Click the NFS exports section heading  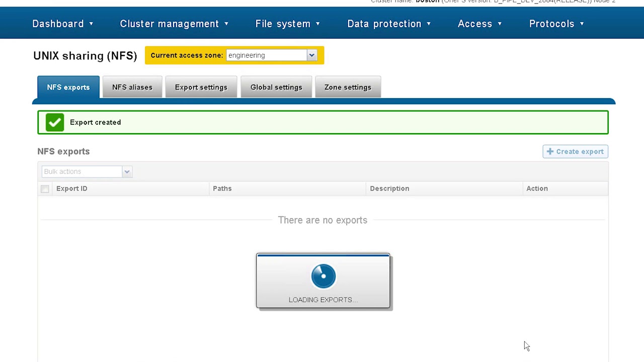(x=63, y=151)
